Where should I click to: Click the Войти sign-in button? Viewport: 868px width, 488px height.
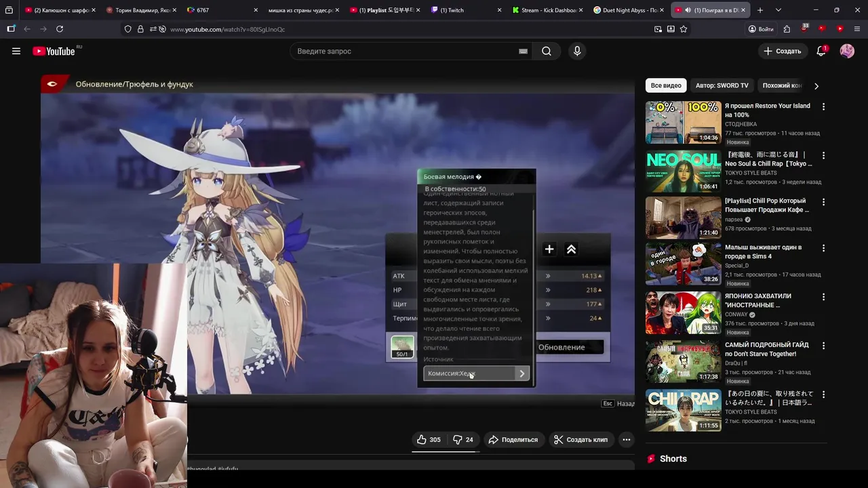(x=760, y=29)
